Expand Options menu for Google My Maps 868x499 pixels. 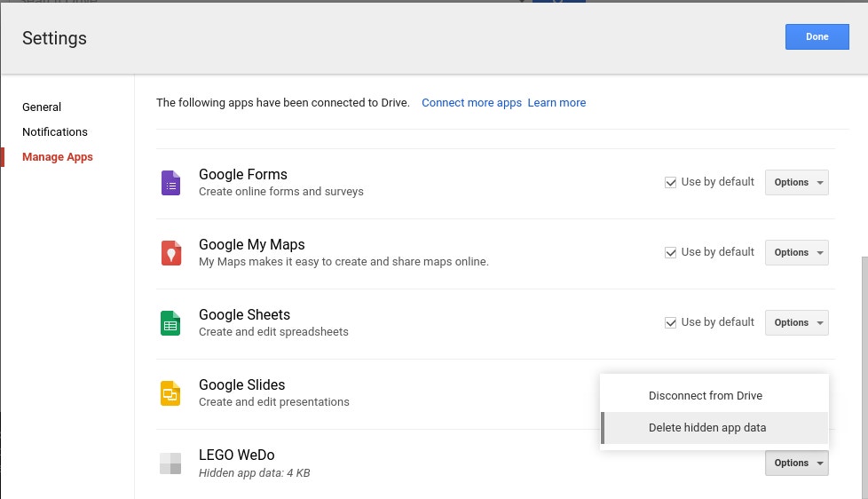796,252
